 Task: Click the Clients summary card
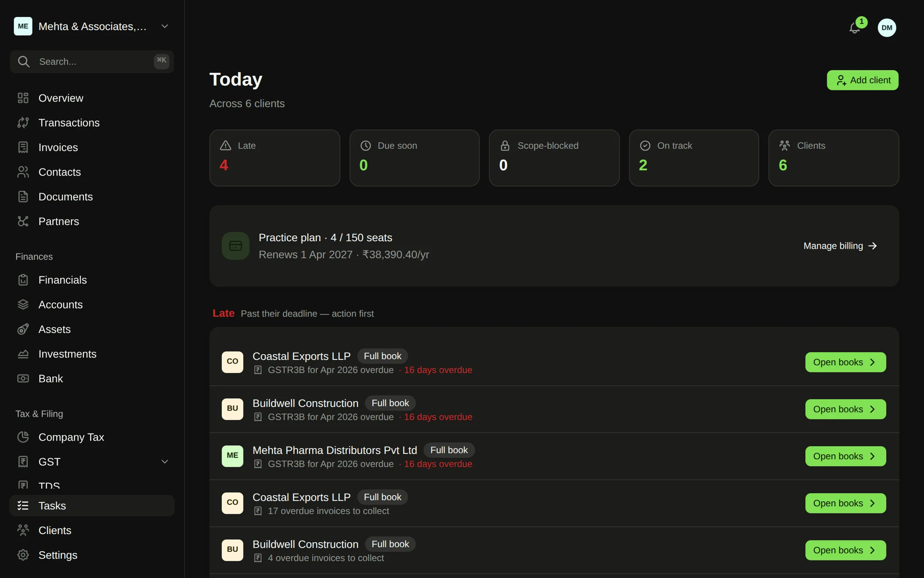(834, 158)
